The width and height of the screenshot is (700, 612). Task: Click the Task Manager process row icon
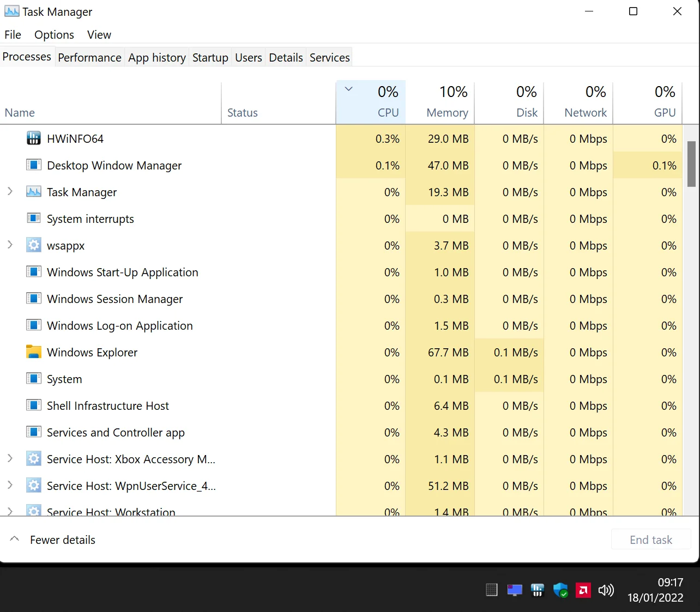tap(34, 192)
